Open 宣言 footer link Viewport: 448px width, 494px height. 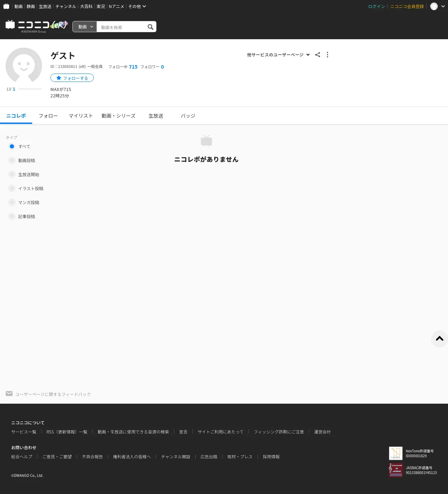(183, 432)
